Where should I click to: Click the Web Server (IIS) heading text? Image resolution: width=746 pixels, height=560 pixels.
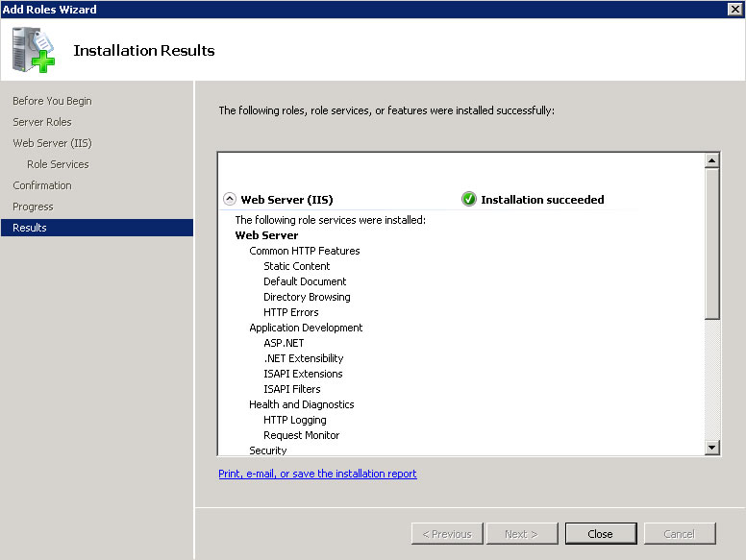click(x=286, y=200)
